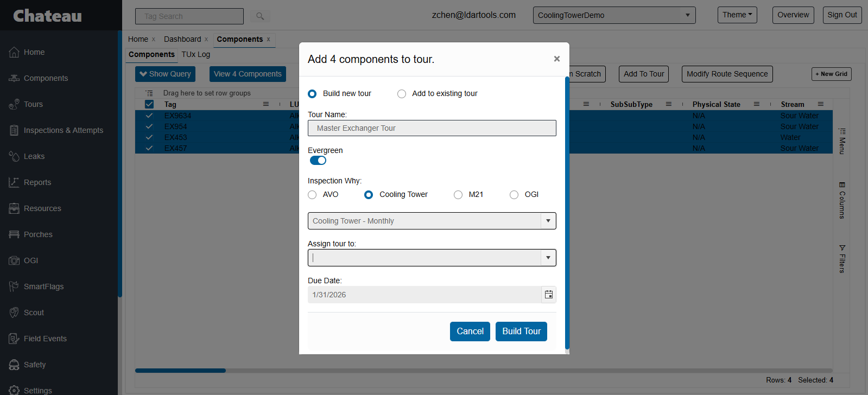868x395 pixels.
Task: Open the Due Date calendar picker
Action: click(x=549, y=295)
